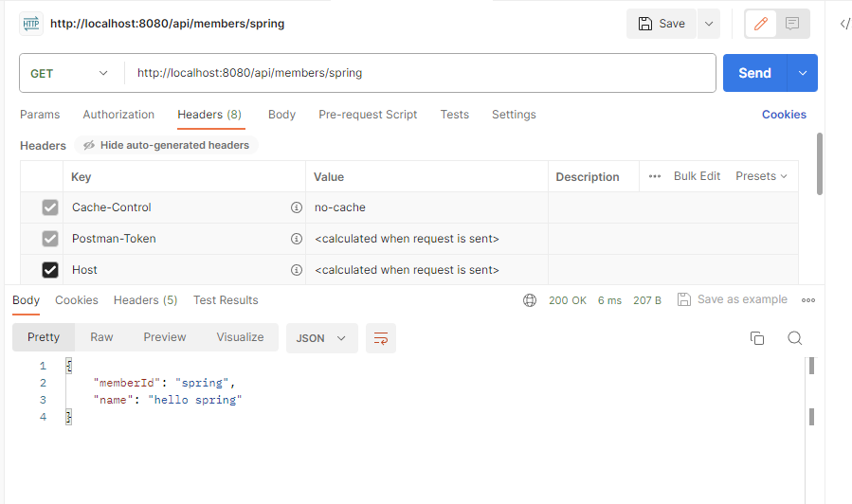Click the request title at top
Viewport: 852px width, 504px height.
168,24
